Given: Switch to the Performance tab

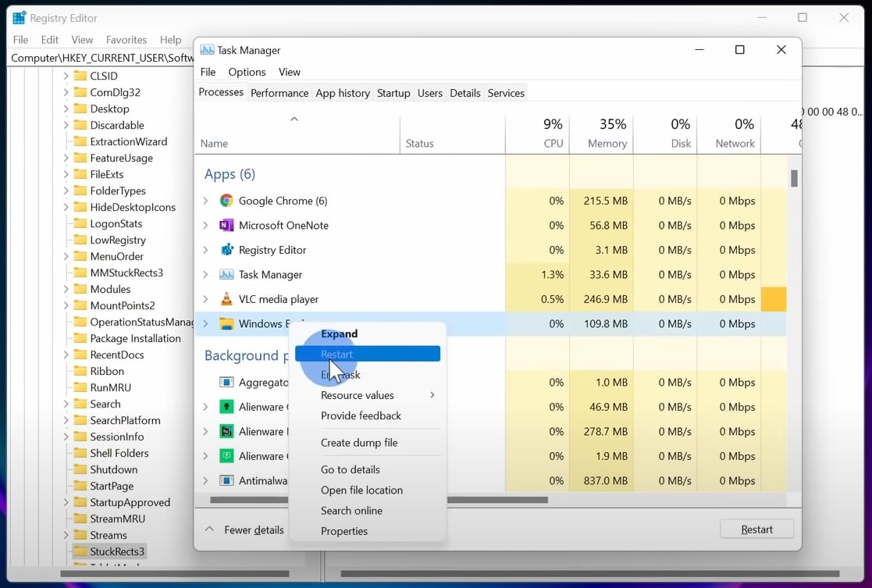Looking at the screenshot, I should tap(279, 93).
